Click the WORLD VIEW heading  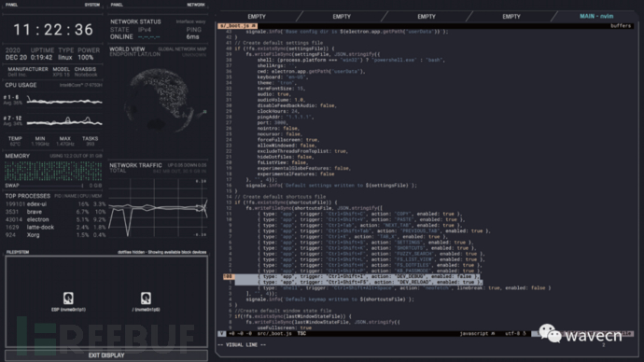coord(127,49)
